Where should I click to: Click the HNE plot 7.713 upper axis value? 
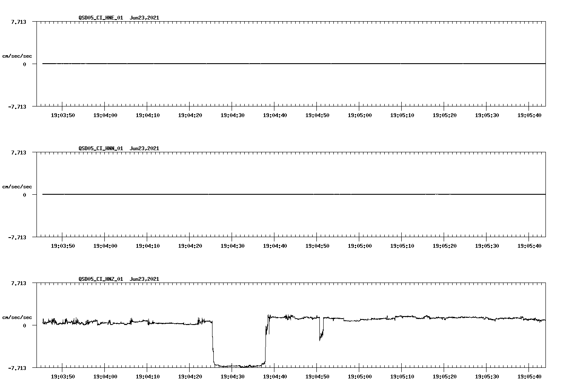(x=19, y=22)
